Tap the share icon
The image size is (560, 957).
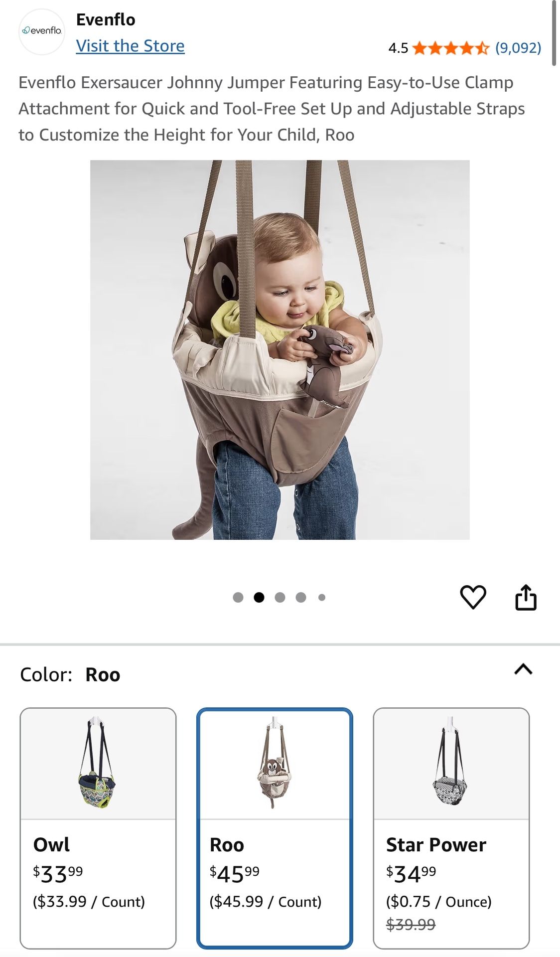pyautogui.click(x=526, y=597)
